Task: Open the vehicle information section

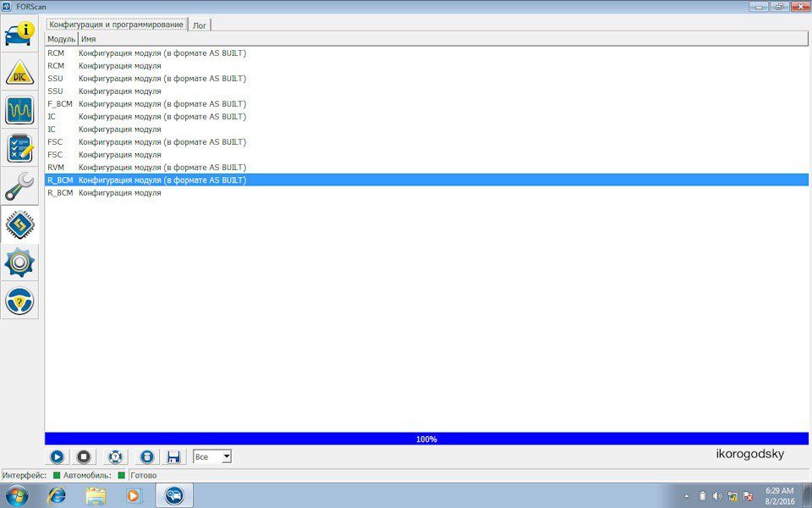Action: pos(19,35)
